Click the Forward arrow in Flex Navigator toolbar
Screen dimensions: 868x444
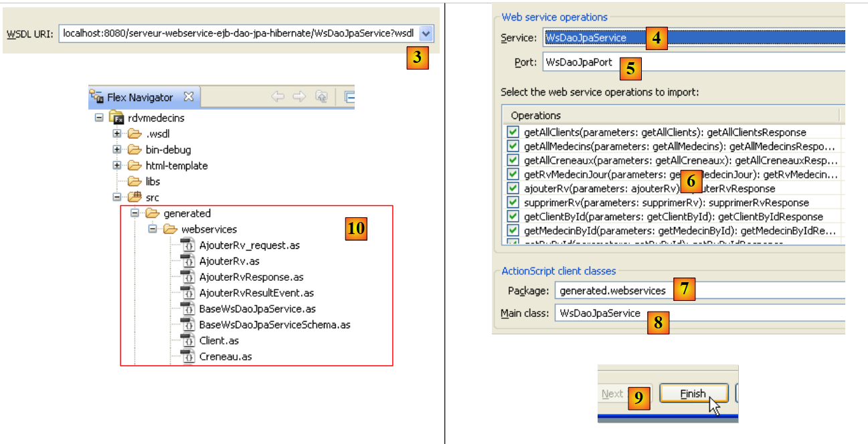(299, 97)
